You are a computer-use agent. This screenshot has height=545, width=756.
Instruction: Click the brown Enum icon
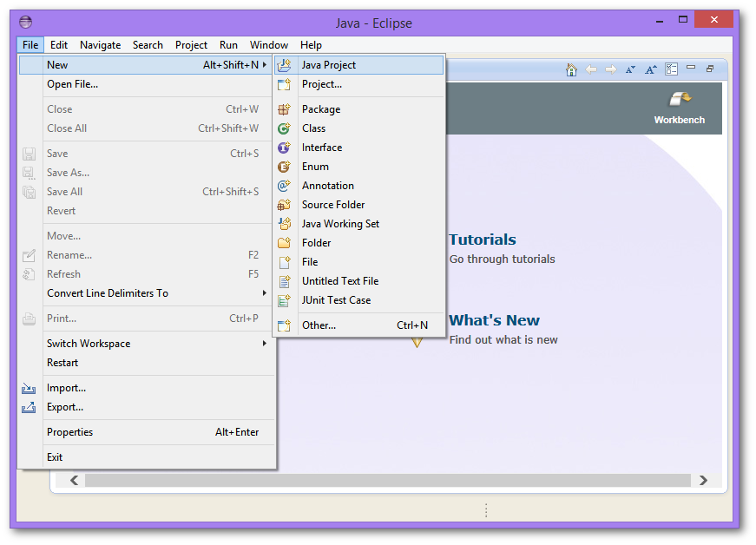(x=285, y=167)
